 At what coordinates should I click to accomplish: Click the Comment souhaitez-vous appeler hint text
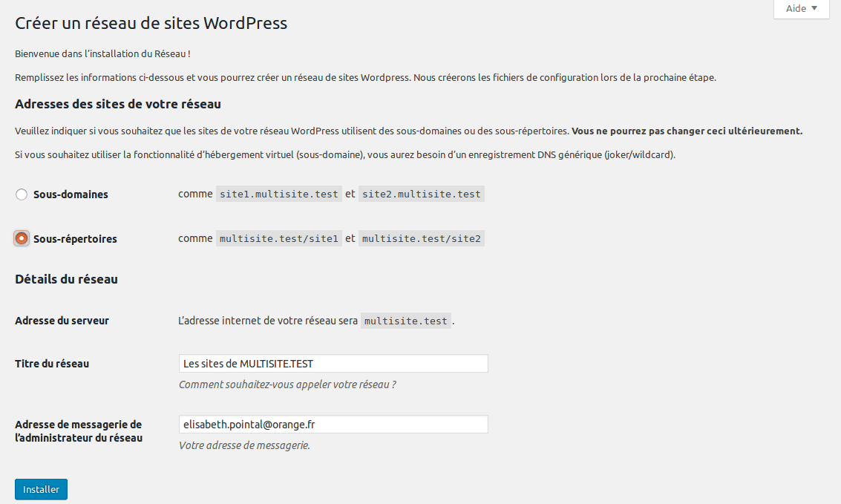[x=287, y=385]
